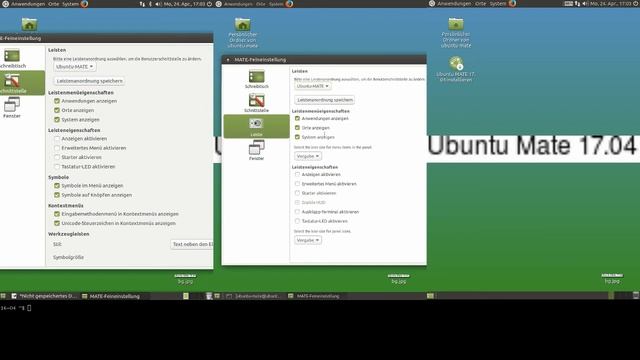The width and height of the screenshot is (640, 360).
Task: Click the volume icon in right desktop's panel
Action: tap(584, 4)
